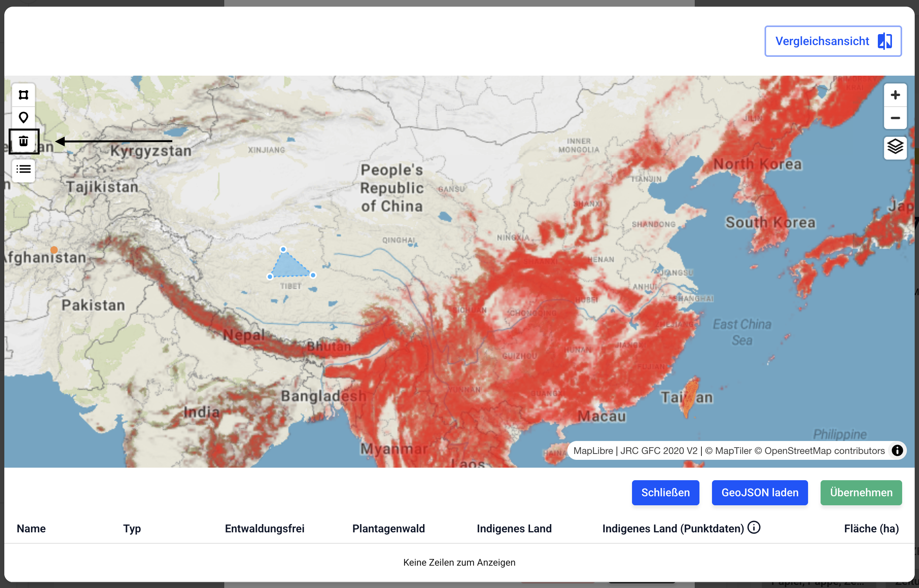
Task: Zoom in on the map
Action: click(x=895, y=95)
